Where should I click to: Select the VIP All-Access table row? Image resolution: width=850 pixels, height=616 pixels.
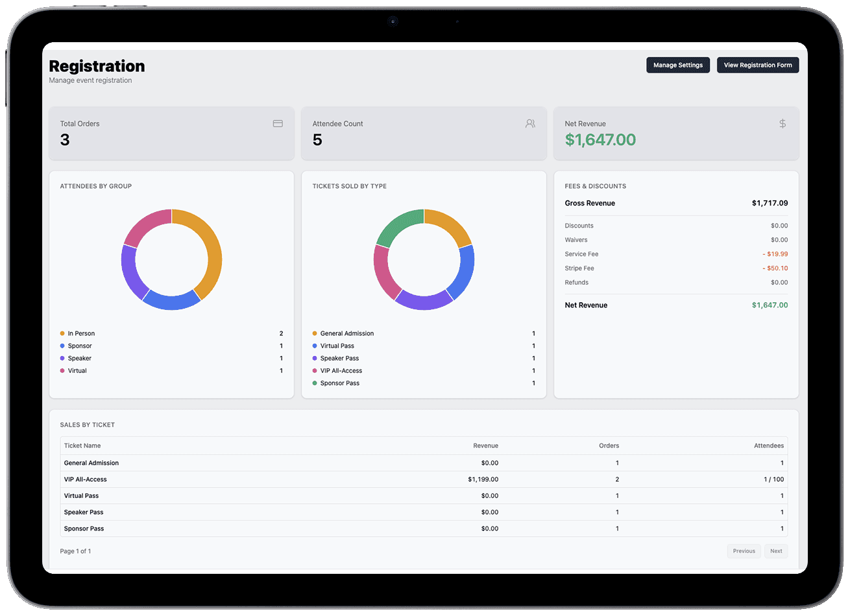[x=424, y=479]
